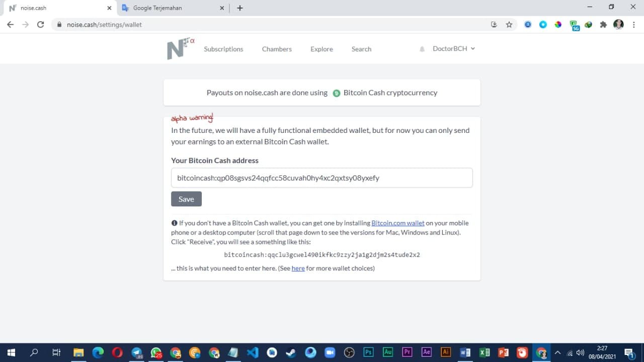
Task: Click the light-blue circle extension icon
Action: point(543,24)
